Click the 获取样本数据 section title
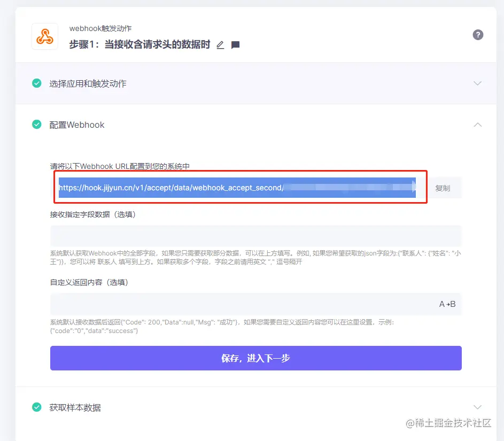The width and height of the screenshot is (504, 441). (75, 407)
